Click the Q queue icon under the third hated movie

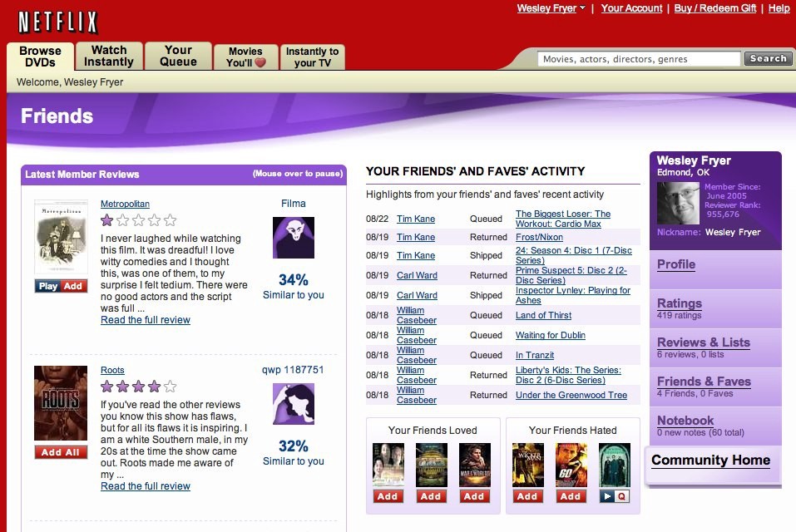pyautogui.click(x=622, y=496)
